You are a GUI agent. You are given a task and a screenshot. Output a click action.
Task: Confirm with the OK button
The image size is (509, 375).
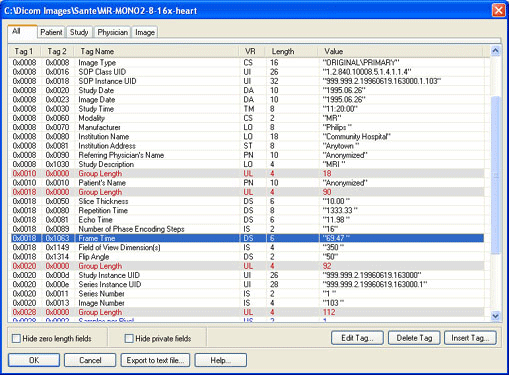(x=34, y=360)
